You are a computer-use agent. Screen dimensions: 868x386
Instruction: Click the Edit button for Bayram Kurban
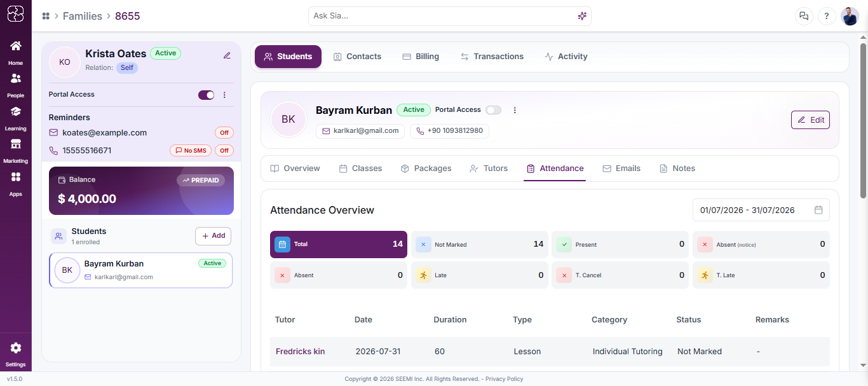810,120
